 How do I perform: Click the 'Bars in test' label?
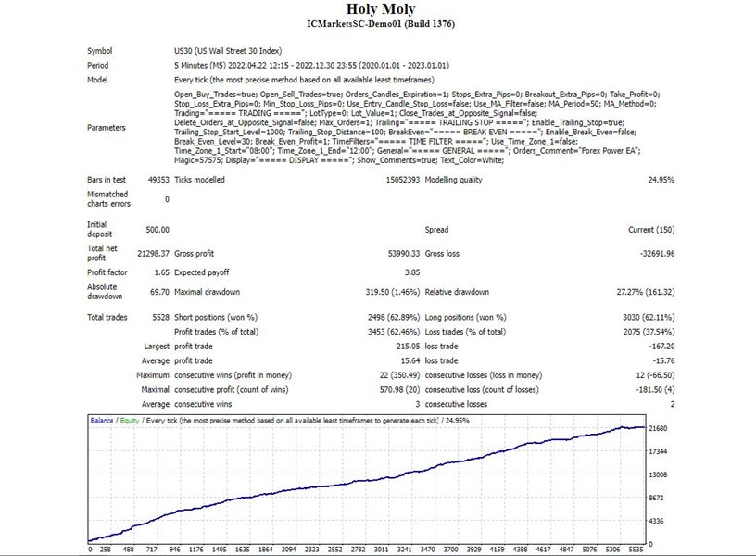(107, 180)
